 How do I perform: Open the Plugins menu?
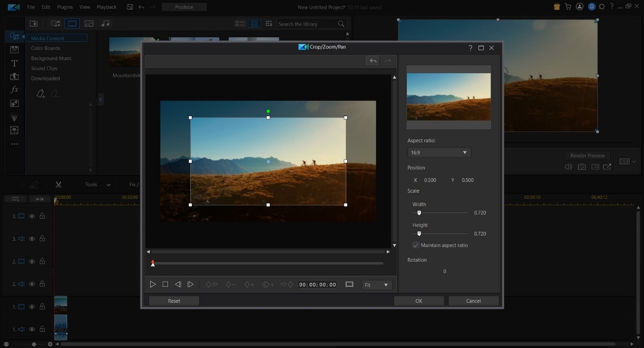point(65,7)
